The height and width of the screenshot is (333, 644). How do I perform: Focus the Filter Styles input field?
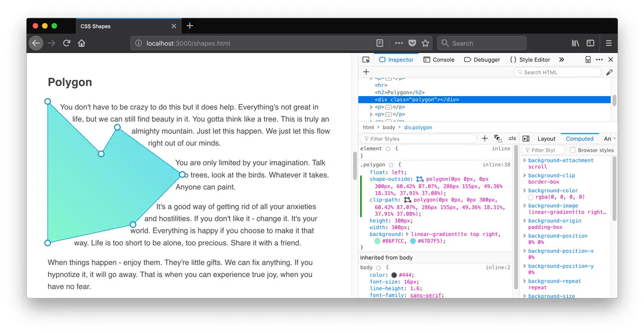click(x=418, y=139)
